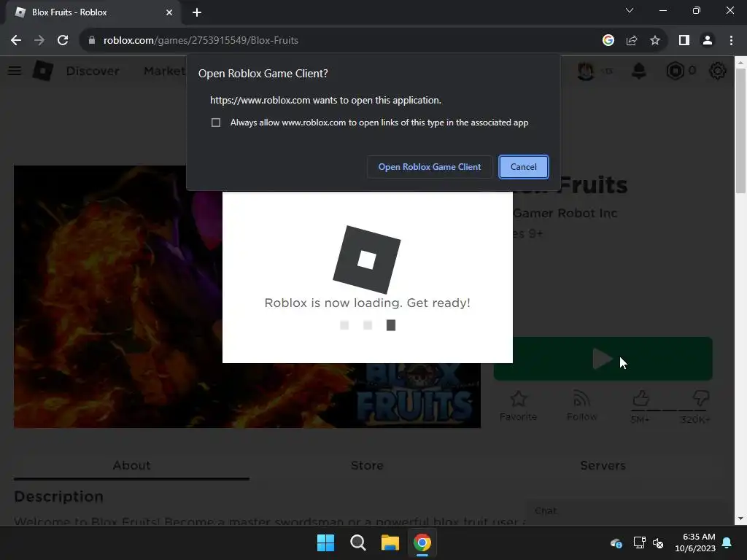Open the network tray icon
747x560 pixels.
639,542
